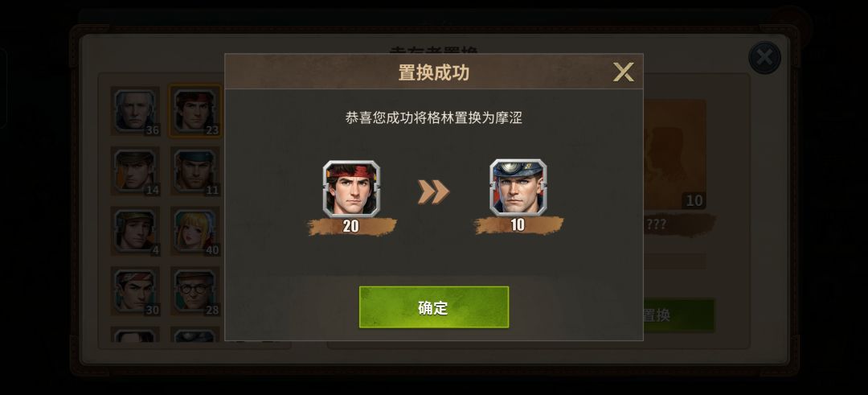The width and height of the screenshot is (868, 395).
Task: Click the green 确定 confirm button
Action: tap(433, 307)
